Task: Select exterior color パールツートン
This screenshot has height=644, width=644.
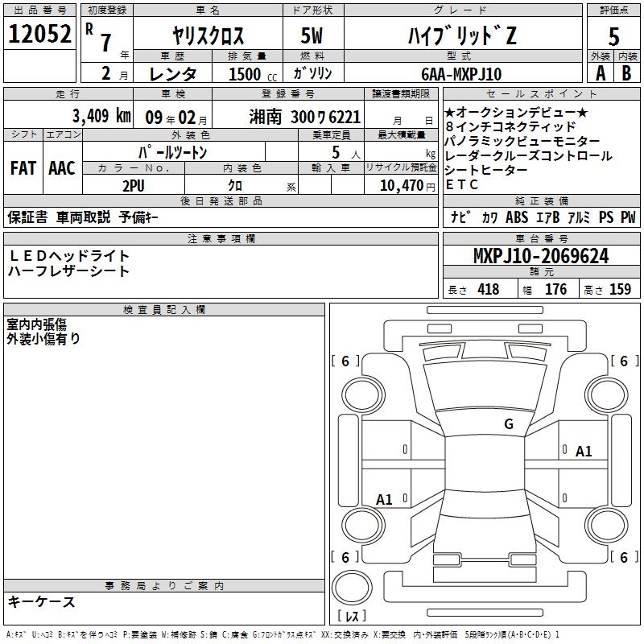Action: coord(172,153)
